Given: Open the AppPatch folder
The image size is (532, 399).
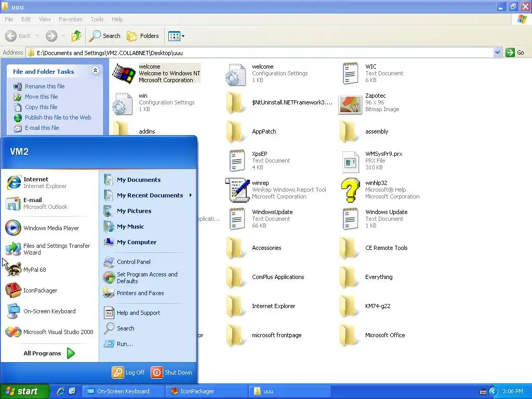Looking at the screenshot, I should [x=252, y=131].
